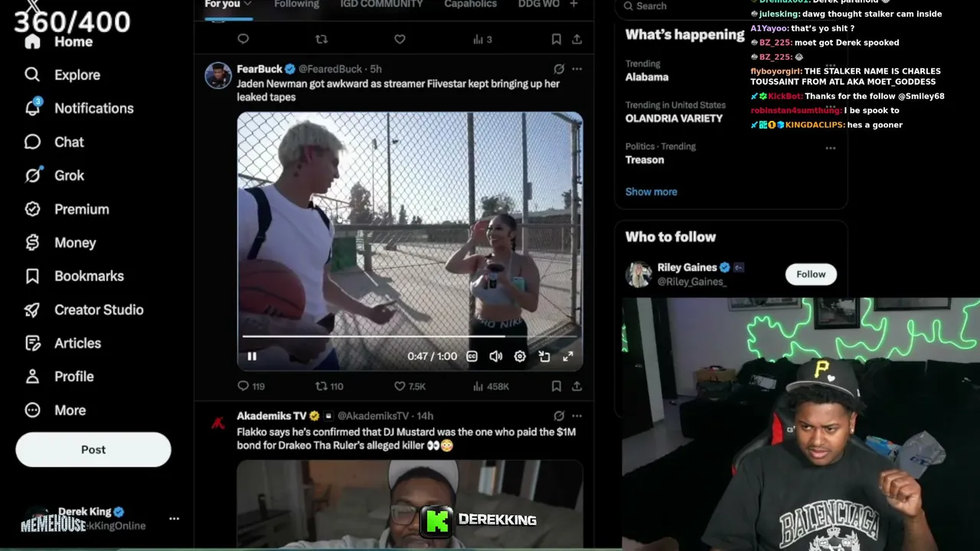Follow Riley Gaines
The width and height of the screenshot is (980, 551).
pos(811,274)
